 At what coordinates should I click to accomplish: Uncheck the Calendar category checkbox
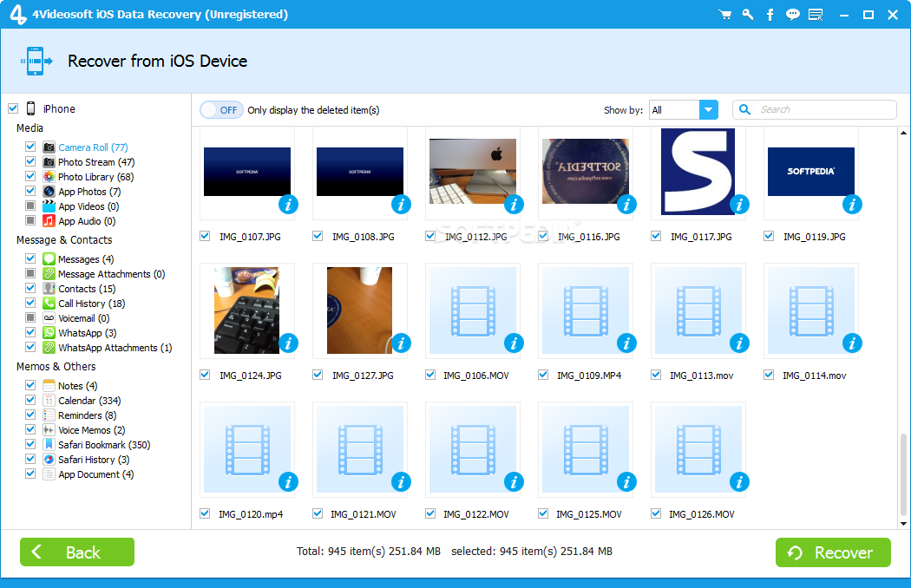30,400
